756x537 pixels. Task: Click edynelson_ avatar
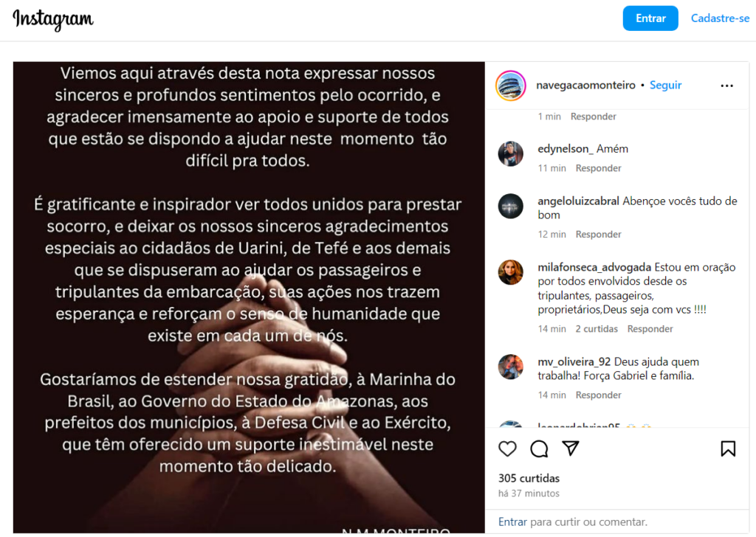click(x=511, y=154)
